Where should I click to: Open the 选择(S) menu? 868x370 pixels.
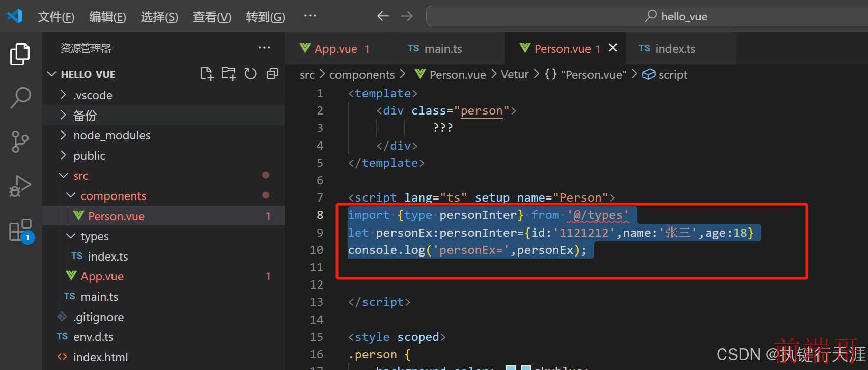159,17
